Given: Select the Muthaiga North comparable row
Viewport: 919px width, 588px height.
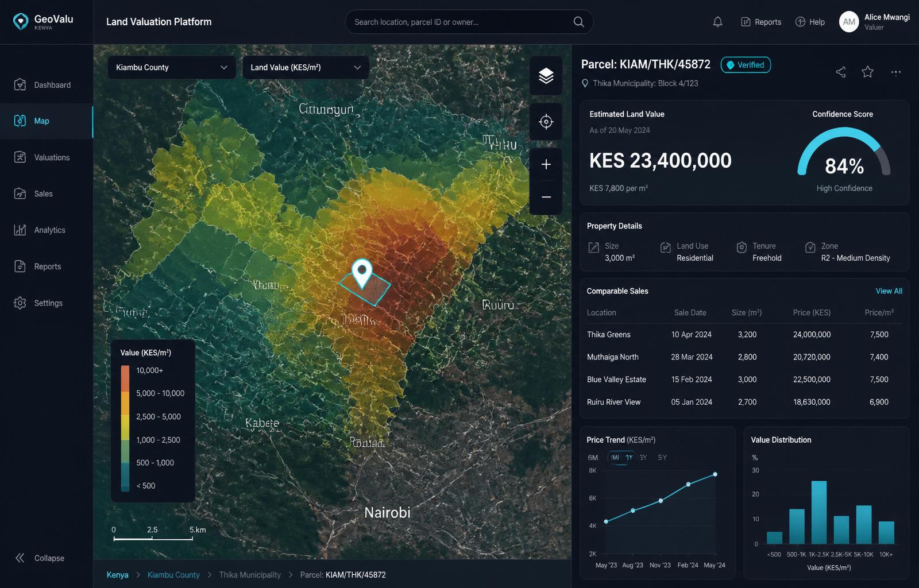Looking at the screenshot, I should pyautogui.click(x=744, y=357).
